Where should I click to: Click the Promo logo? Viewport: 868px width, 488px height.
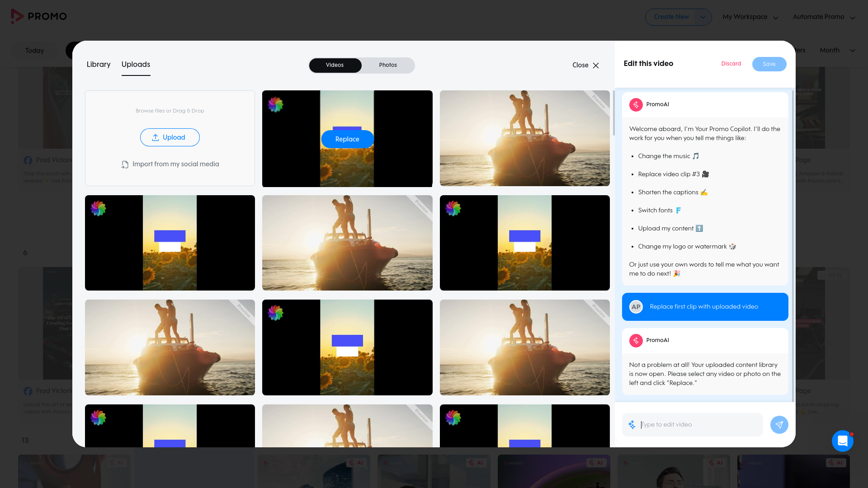pyautogui.click(x=39, y=16)
